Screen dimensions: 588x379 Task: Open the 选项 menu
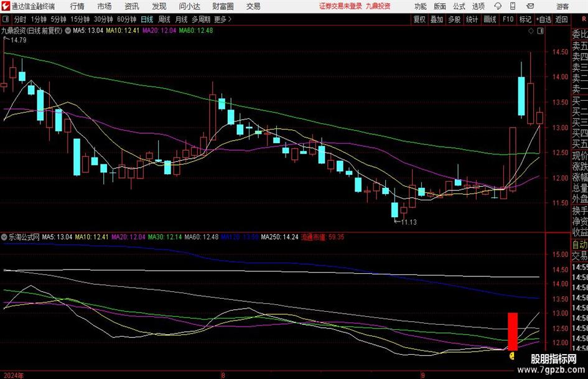pos(478,6)
